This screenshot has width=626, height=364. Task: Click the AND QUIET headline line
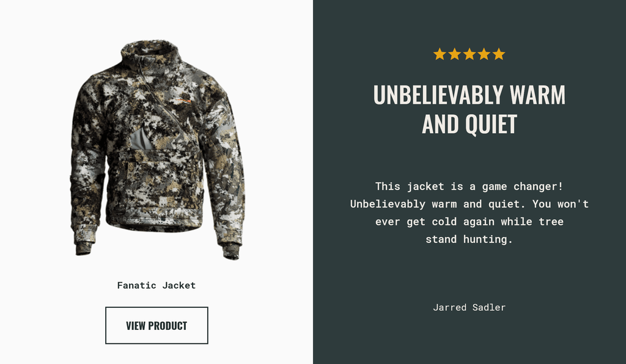[469, 125]
